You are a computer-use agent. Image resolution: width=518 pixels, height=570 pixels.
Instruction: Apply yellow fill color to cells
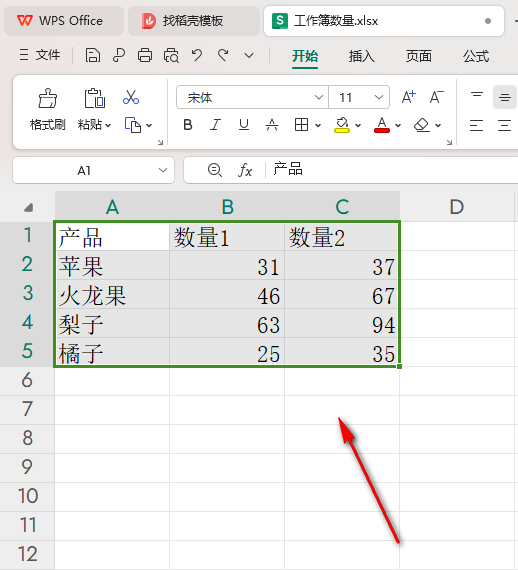tap(342, 125)
